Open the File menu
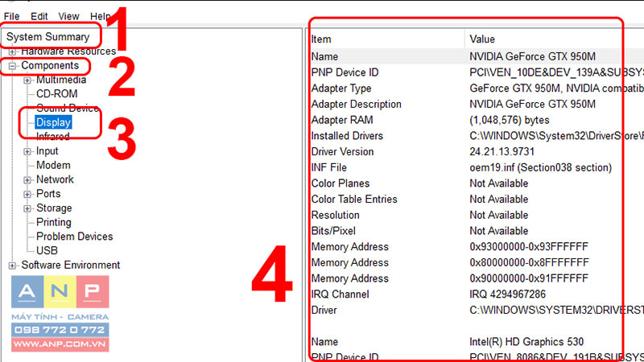Image resolution: width=644 pixels, height=362 pixels. click(x=11, y=16)
